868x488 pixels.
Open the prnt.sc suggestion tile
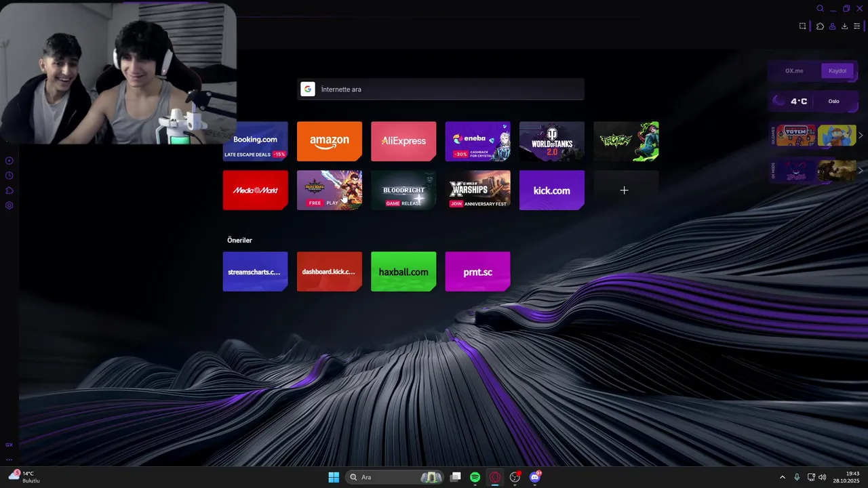coord(477,272)
